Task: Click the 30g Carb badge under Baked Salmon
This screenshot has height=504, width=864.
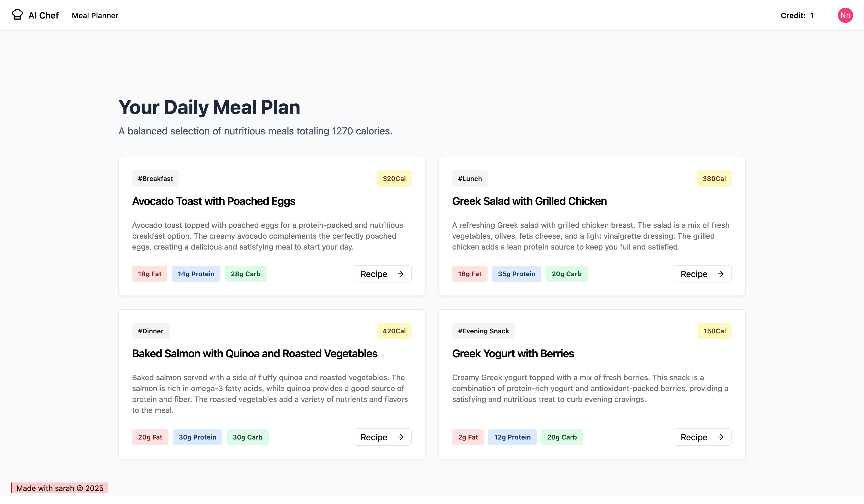Action: 247,437
